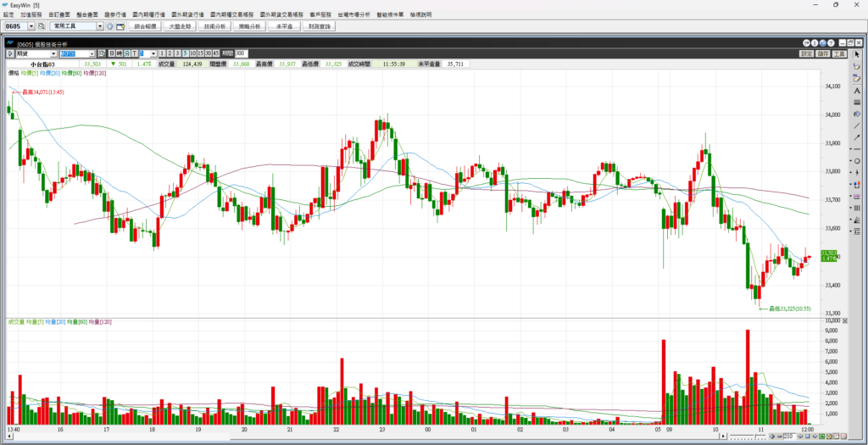The image size is (868, 445).
Task: Switch to the 5-minute interval button
Action: click(184, 53)
